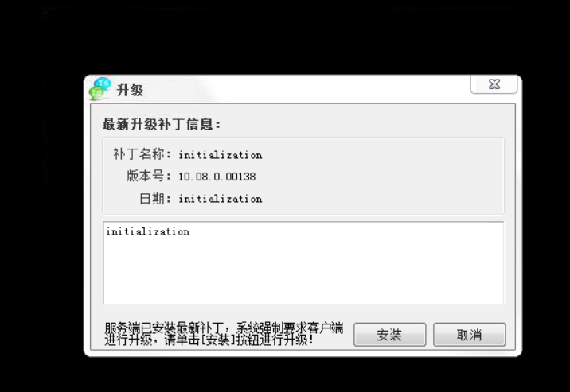Click the 服务端已安装最新补丁 message text

[164, 328]
